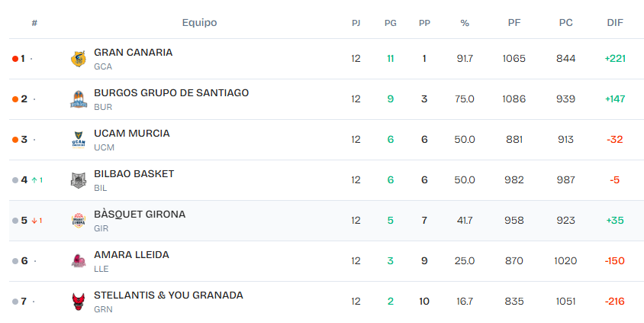644x323 pixels.
Task: Click the orange position dot for rank 3
Action: [15, 140]
